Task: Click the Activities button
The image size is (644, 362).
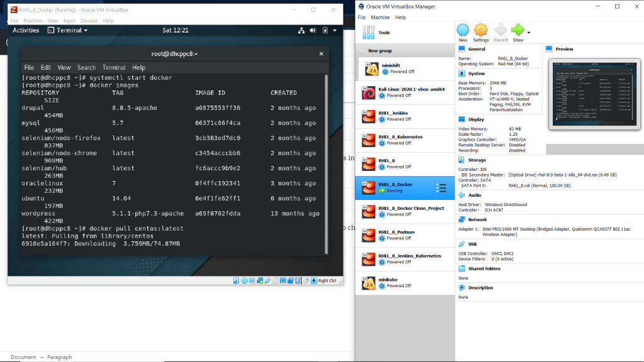Action: (26, 30)
